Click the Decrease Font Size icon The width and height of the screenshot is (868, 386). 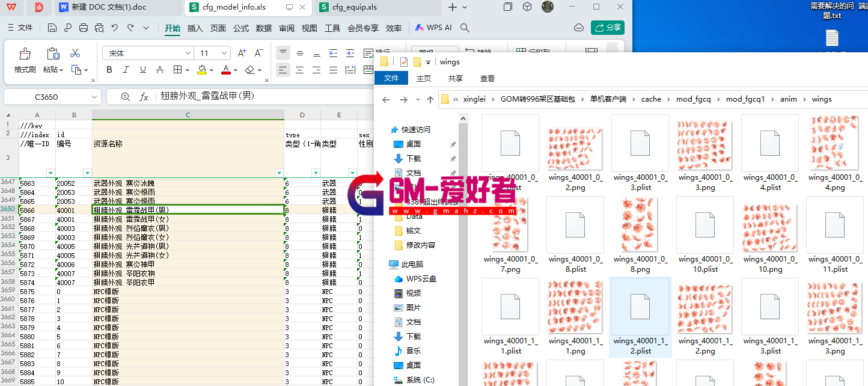[x=258, y=53]
